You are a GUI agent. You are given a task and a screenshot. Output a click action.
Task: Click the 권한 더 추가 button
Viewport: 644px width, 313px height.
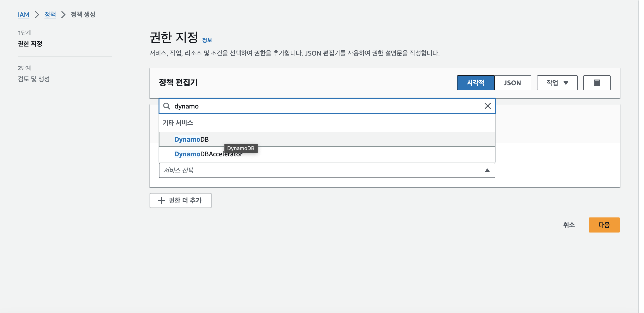(180, 201)
